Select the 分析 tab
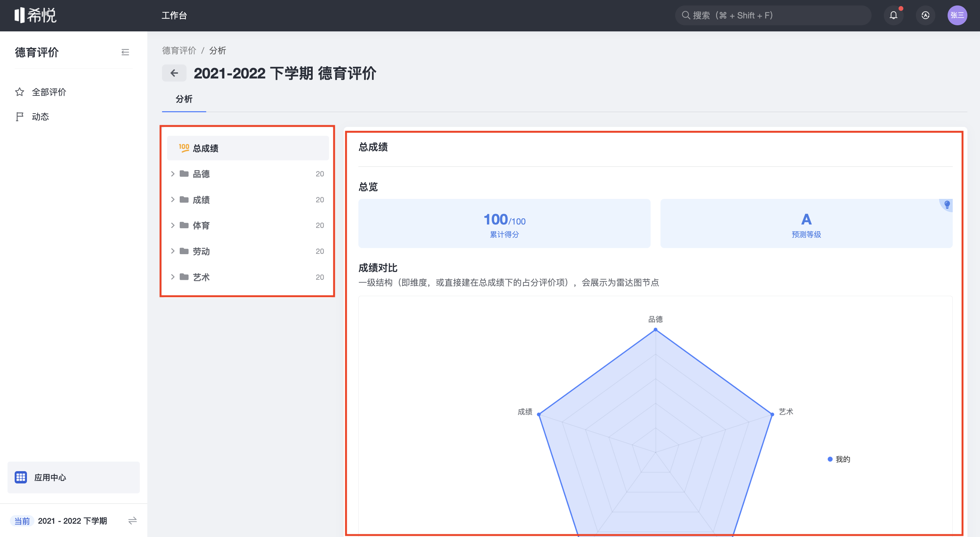 (x=184, y=99)
